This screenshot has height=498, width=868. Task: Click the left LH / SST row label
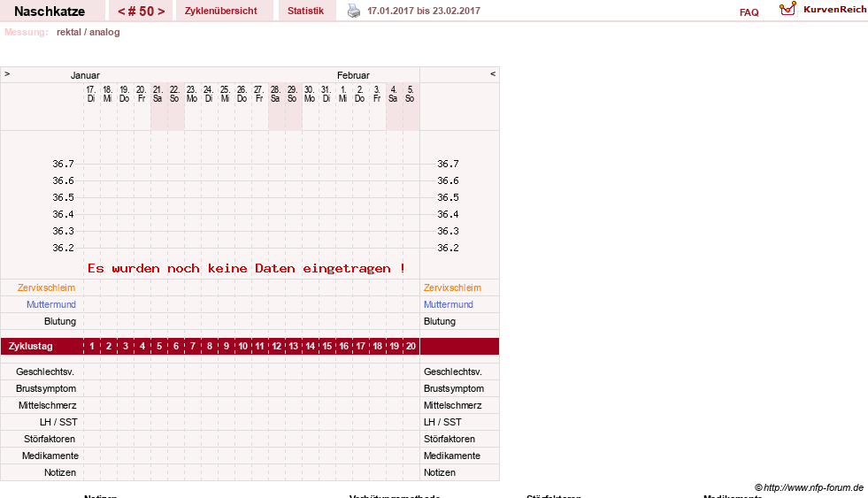click(x=58, y=422)
